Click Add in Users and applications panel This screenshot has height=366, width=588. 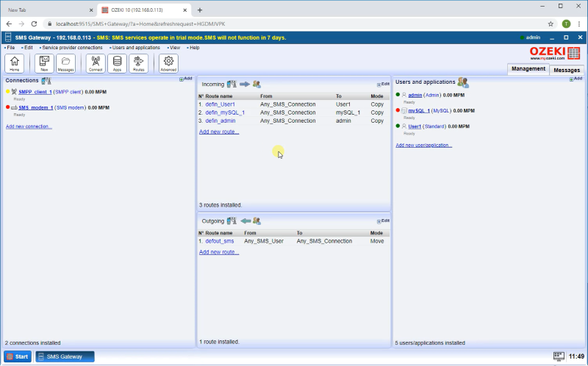576,79
